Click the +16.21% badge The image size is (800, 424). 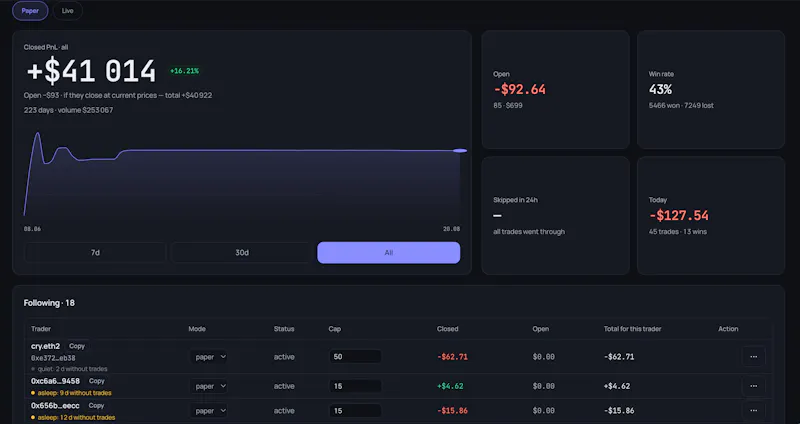(x=184, y=71)
